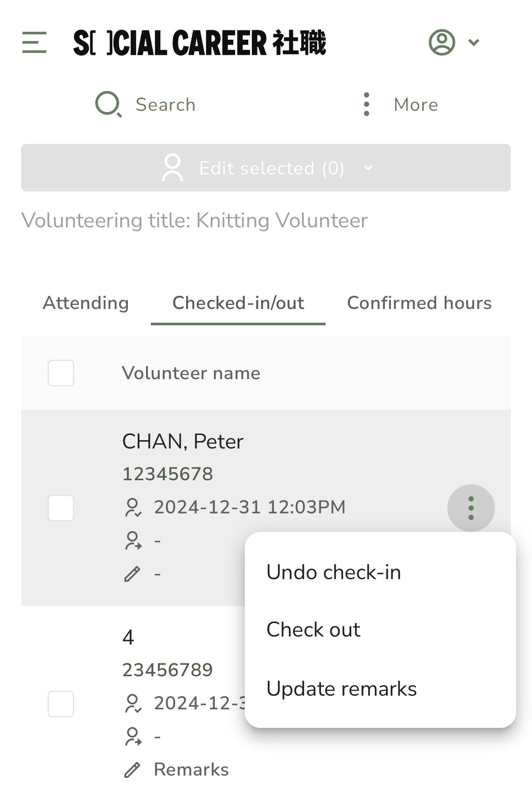The height and width of the screenshot is (810, 532).
Task: Choose Check out from the menu
Action: click(x=314, y=629)
